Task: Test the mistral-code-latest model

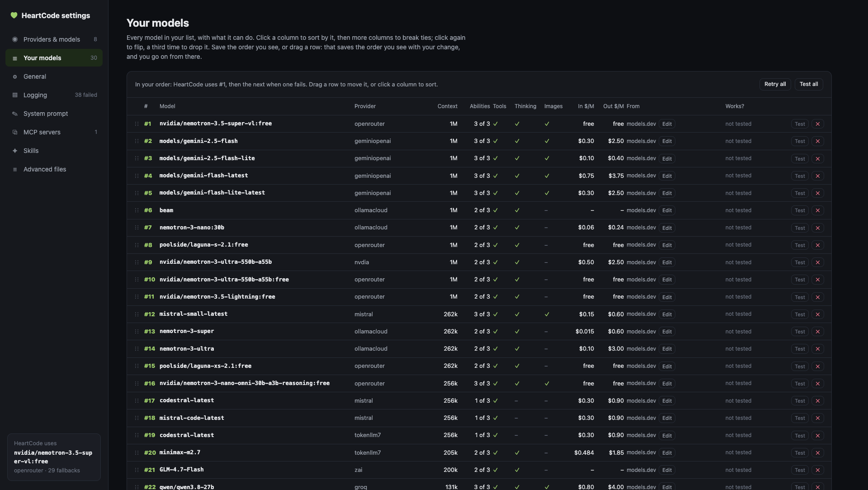Action: [x=799, y=418]
